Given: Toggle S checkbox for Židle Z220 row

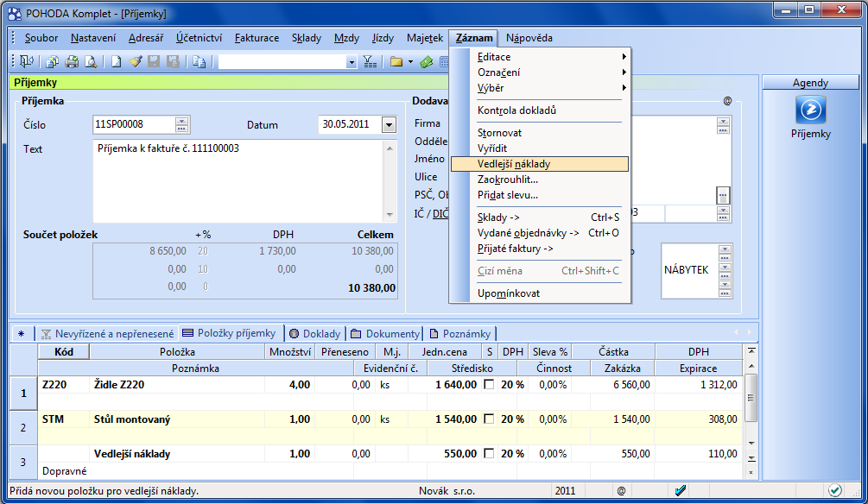Looking at the screenshot, I should [x=489, y=384].
